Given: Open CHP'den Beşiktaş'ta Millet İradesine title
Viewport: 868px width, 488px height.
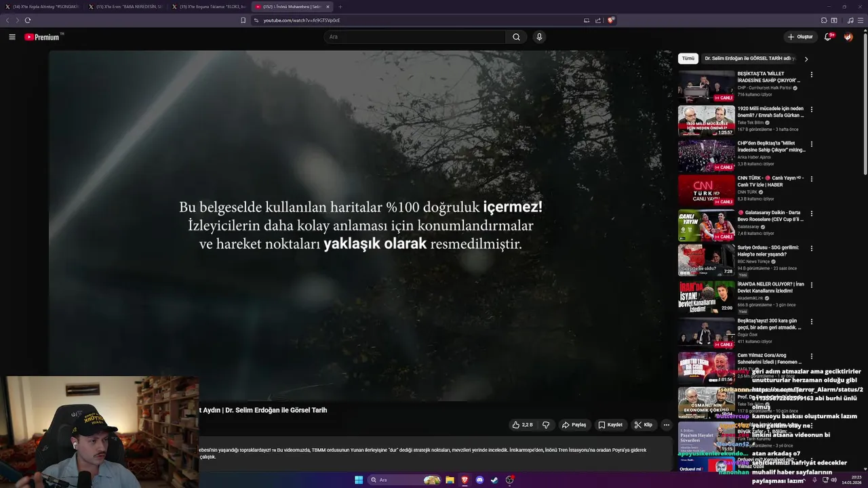Looking at the screenshot, I should [x=771, y=146].
